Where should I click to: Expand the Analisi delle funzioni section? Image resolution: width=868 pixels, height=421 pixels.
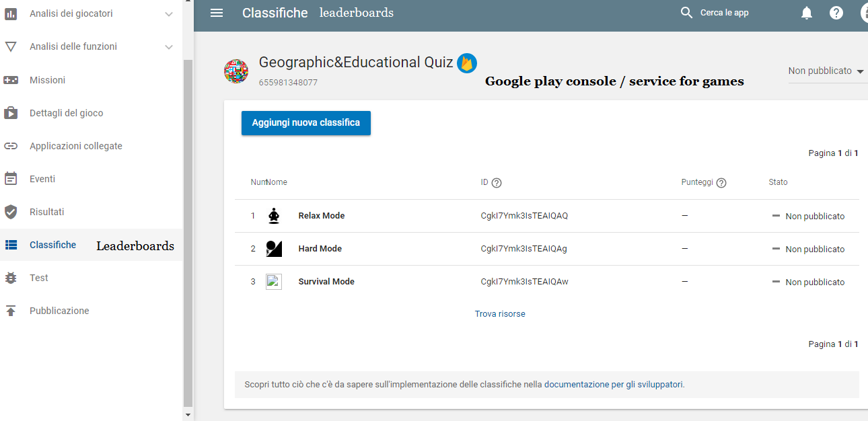tap(169, 47)
